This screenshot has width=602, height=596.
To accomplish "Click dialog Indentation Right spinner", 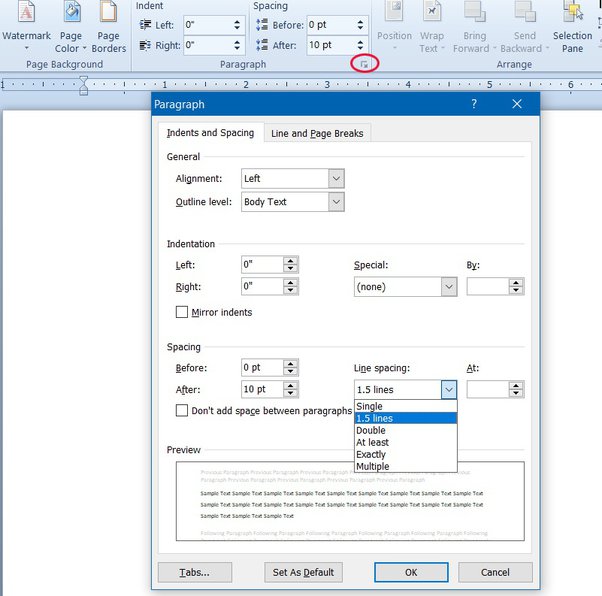I will pyautogui.click(x=291, y=286).
